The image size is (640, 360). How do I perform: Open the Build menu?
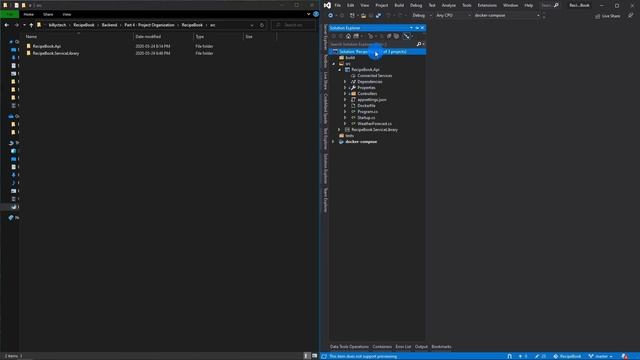click(399, 5)
